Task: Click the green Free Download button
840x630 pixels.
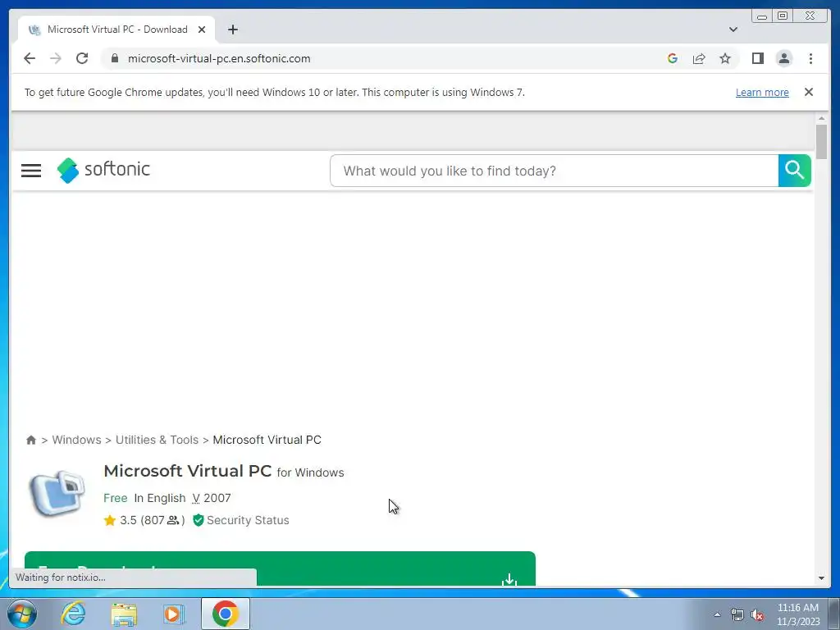Action: click(280, 568)
